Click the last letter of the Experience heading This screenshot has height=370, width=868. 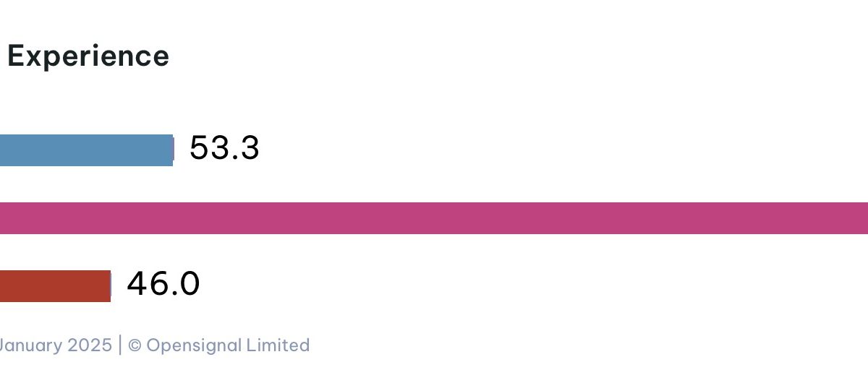coord(161,56)
